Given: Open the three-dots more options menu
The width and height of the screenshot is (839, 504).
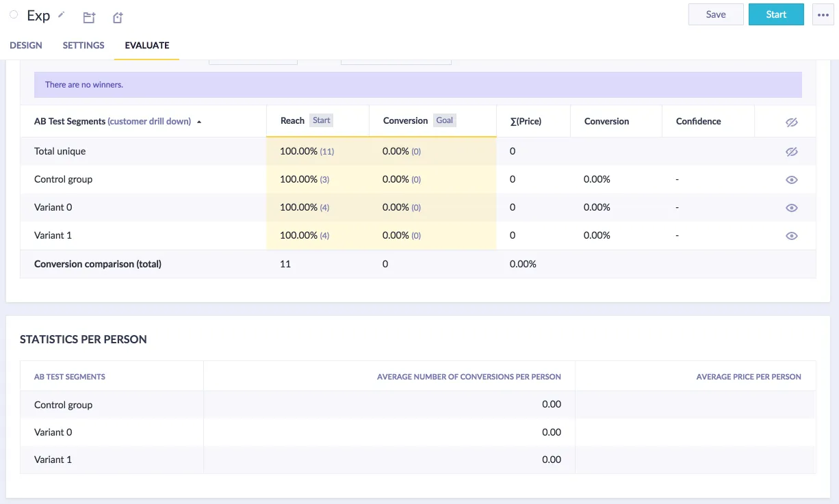Looking at the screenshot, I should [823, 14].
